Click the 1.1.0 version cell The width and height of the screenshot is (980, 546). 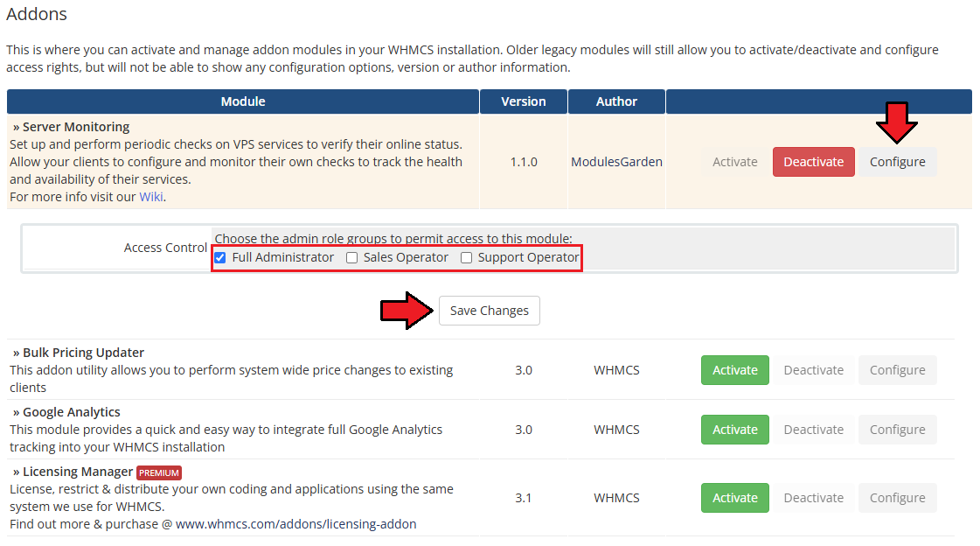pyautogui.click(x=524, y=162)
